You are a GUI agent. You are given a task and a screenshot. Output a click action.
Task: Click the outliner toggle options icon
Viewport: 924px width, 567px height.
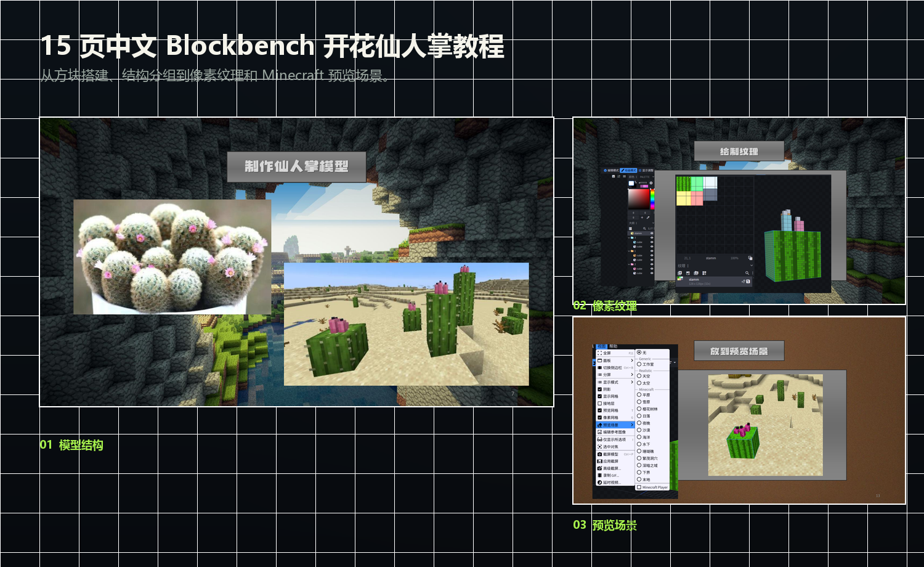[630, 229]
